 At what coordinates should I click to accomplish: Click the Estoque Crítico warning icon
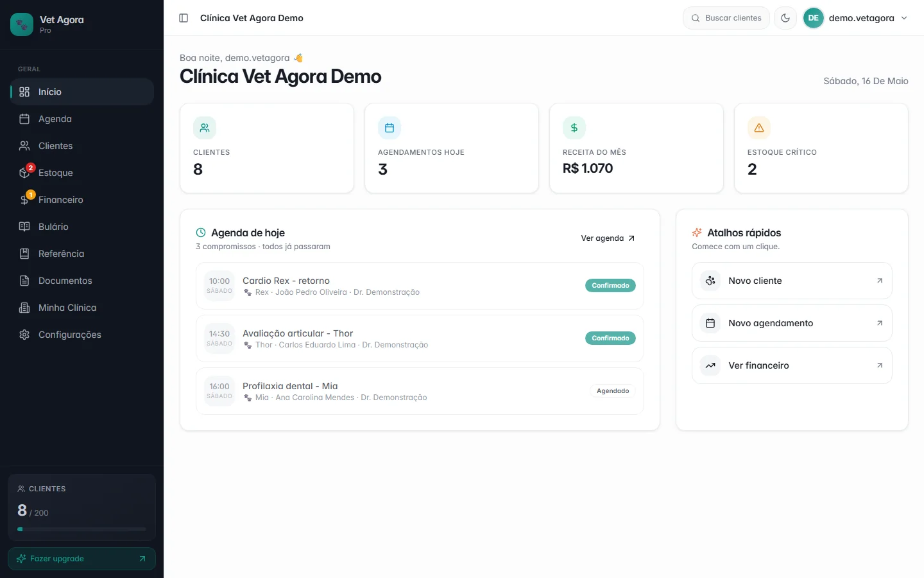[x=759, y=128]
